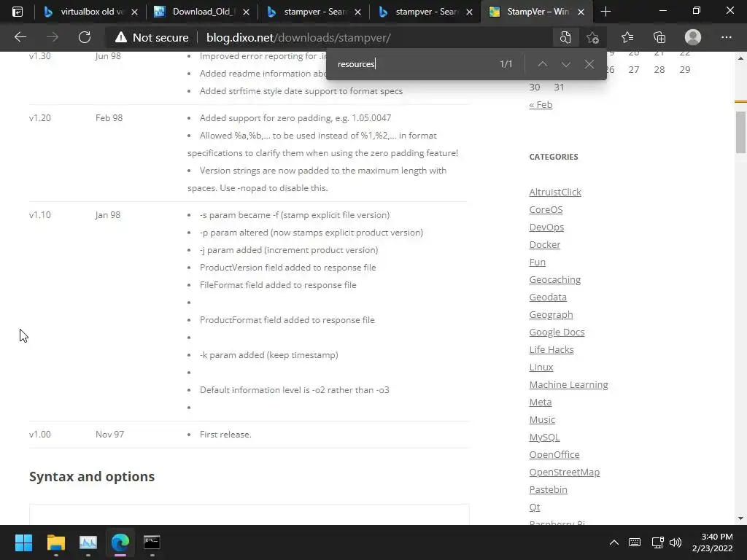Open the touch keyboard tray icon

coord(635,542)
